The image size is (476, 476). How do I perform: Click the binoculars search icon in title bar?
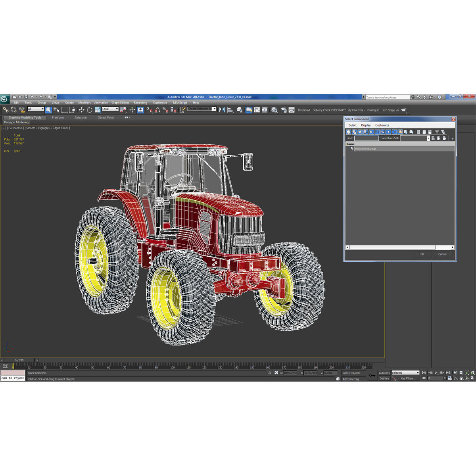(413, 97)
